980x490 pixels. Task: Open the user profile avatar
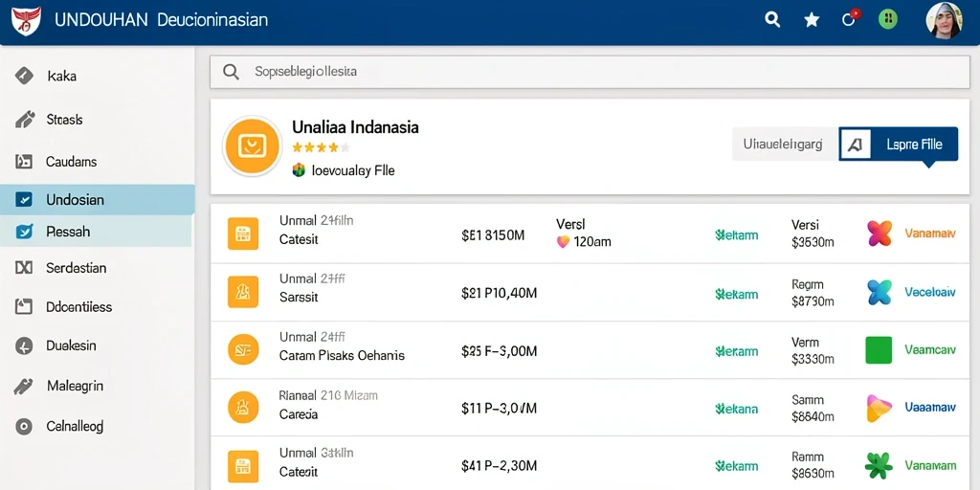click(x=943, y=20)
